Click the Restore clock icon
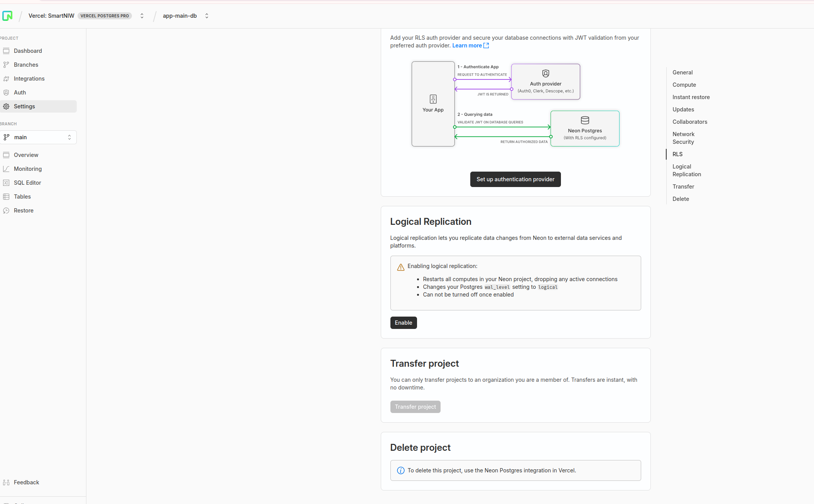814x504 pixels. [6, 211]
